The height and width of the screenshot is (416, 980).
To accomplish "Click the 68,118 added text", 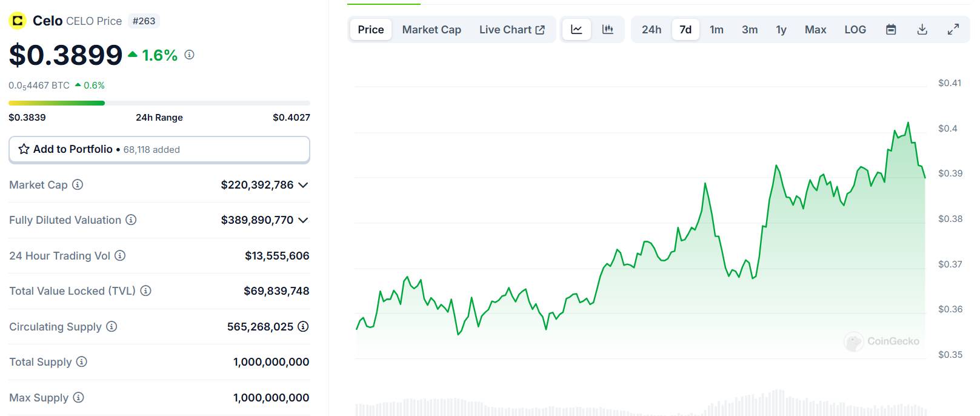I will point(152,150).
